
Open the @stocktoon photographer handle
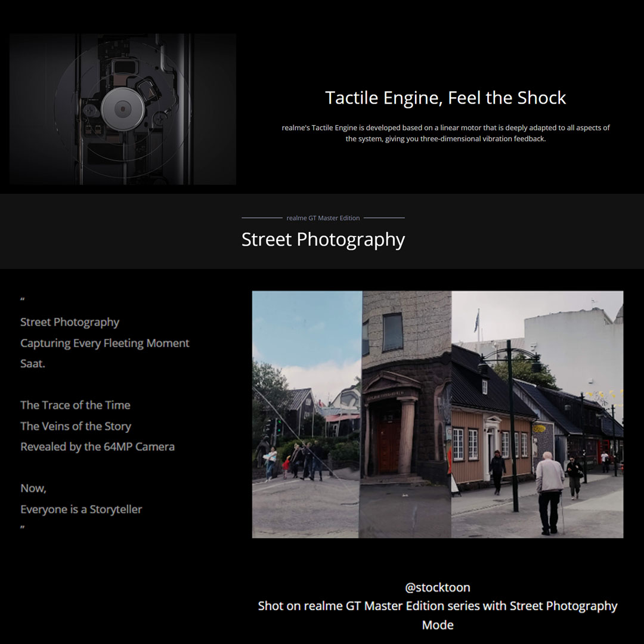tap(438, 587)
